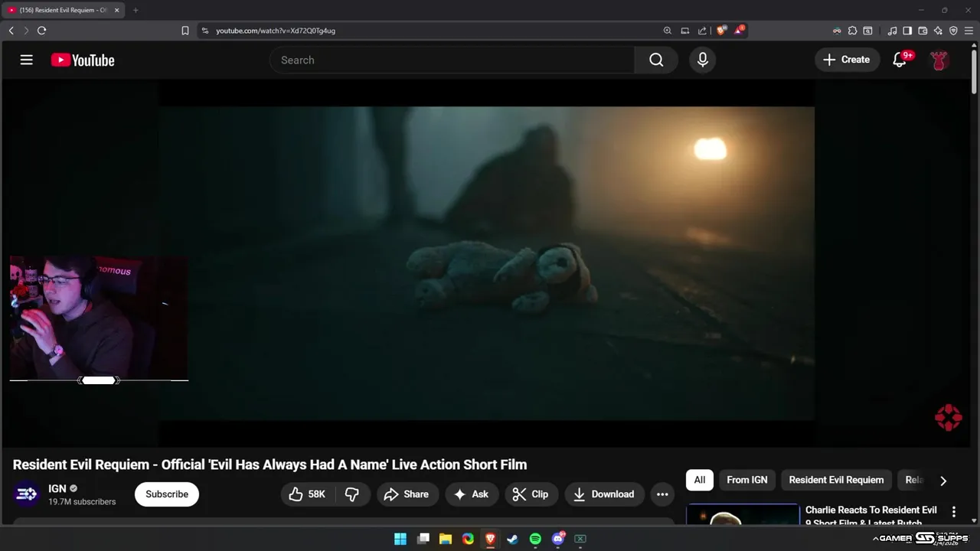Screen dimensions: 980x551
Task: Click the browser address bar URL
Action: 276,31
